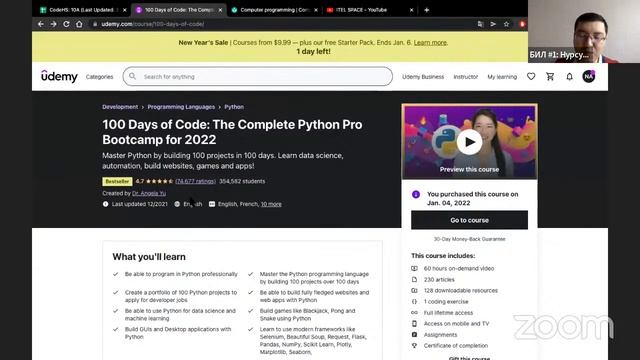640x360 pixels.
Task: Open the translate page icon in address bar
Action: point(480,24)
